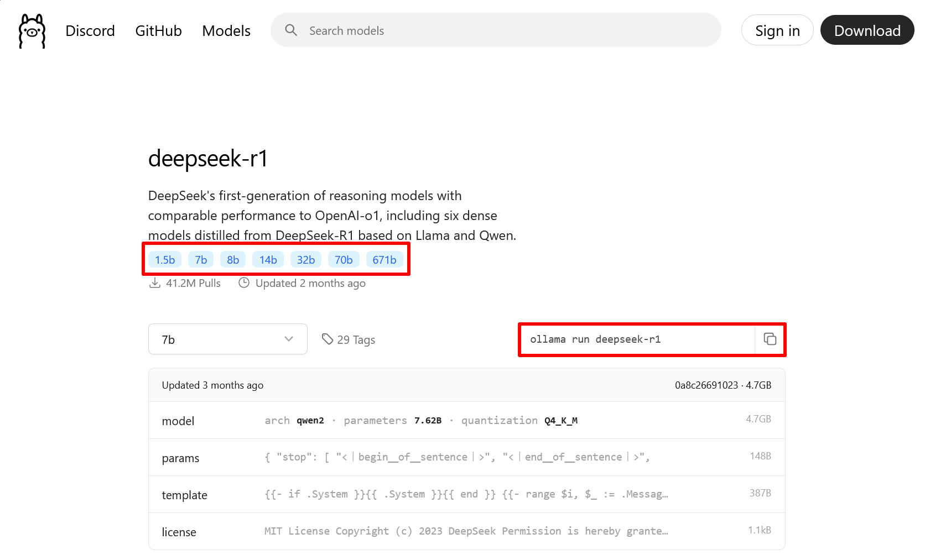Click the deepseek-r1 page title
Image resolution: width=930 pixels, height=560 pixels.
(x=208, y=158)
